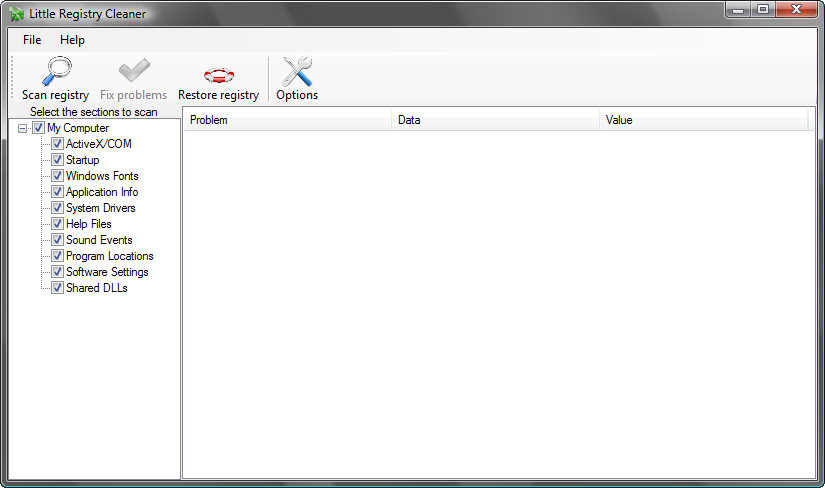Toggle the Shared DLLs checkbox
This screenshot has height=488, width=825.
(57, 288)
